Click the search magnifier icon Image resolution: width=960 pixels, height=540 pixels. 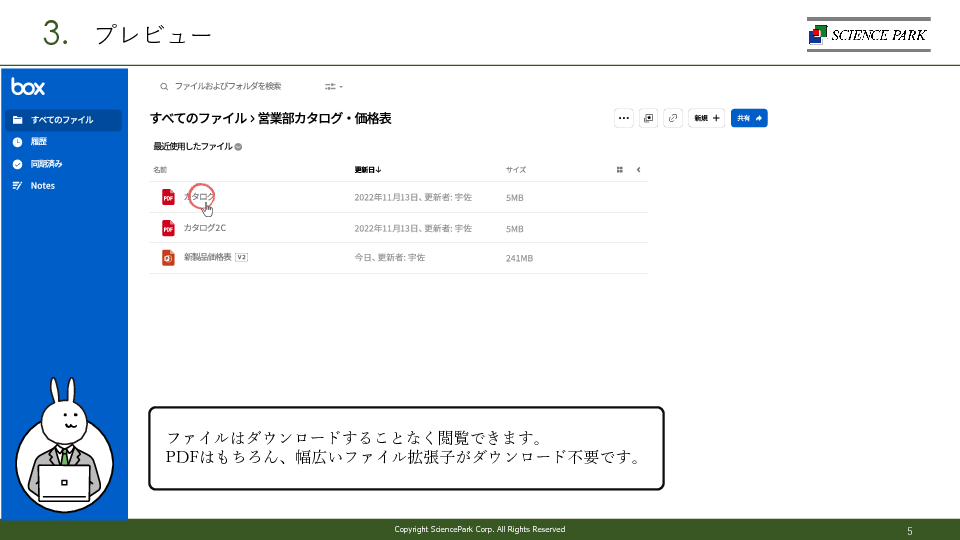164,87
